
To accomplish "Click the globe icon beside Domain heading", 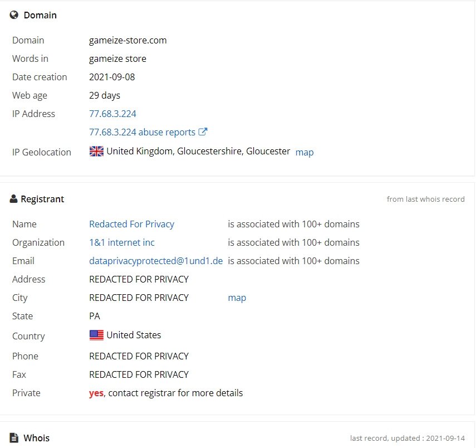I will coord(14,15).
